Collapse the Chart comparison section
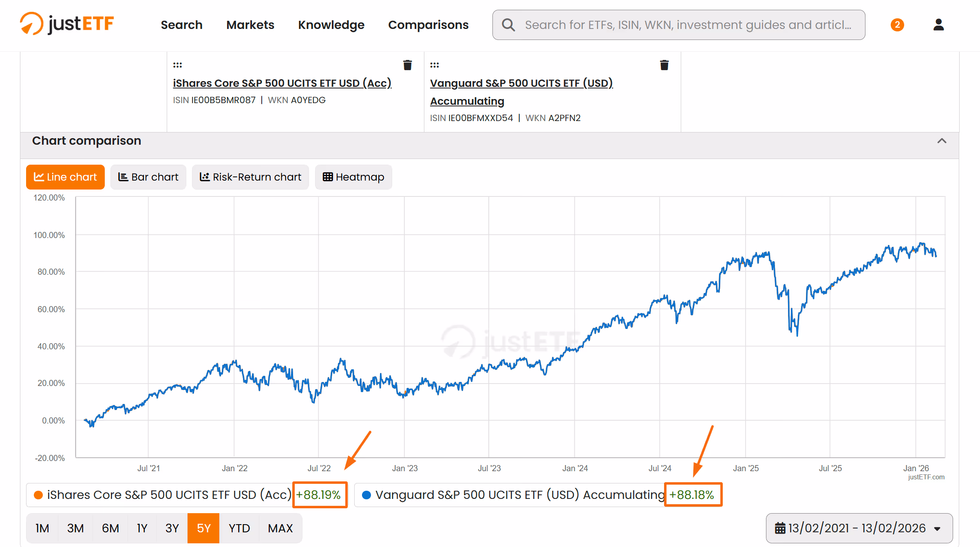Image resolution: width=980 pixels, height=547 pixels. coord(941,141)
